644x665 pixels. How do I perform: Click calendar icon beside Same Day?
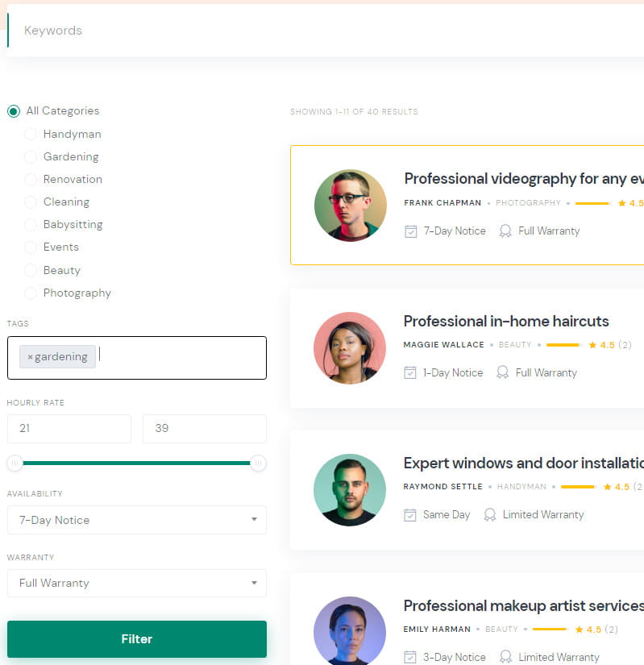pyautogui.click(x=410, y=515)
